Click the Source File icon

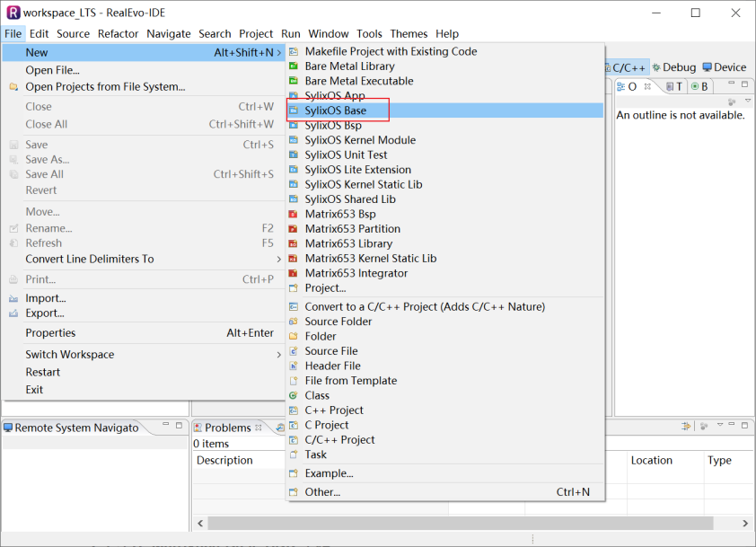coord(293,351)
